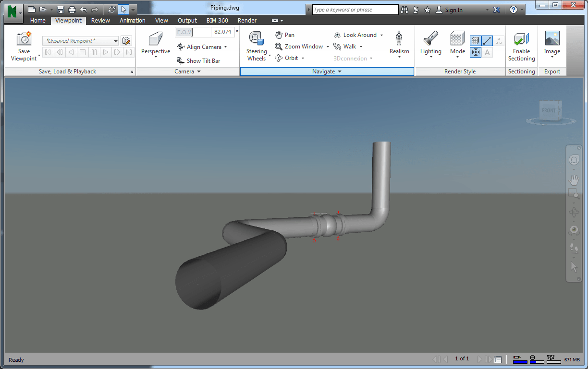Open the Steering Wheels tool
Viewport: 588px width, 369px height.
(x=257, y=46)
